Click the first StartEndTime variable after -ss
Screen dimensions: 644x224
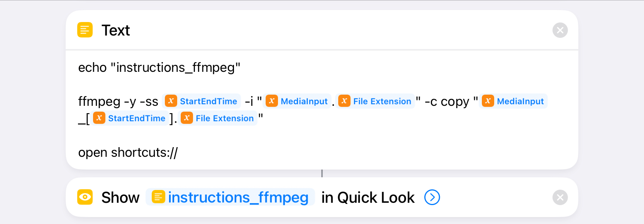pos(201,101)
